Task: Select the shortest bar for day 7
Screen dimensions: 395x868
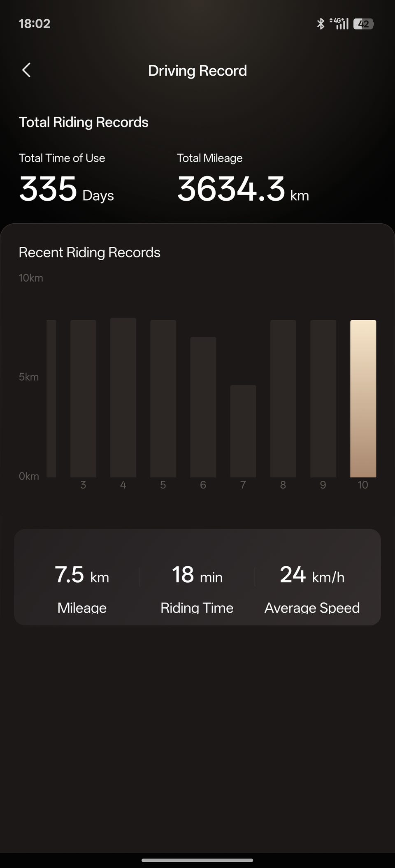Action: click(243, 431)
